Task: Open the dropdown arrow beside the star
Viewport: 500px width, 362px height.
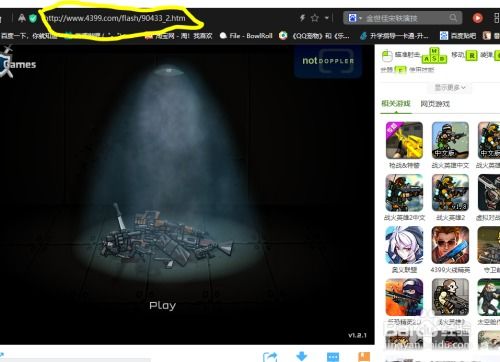Action: coord(327,18)
